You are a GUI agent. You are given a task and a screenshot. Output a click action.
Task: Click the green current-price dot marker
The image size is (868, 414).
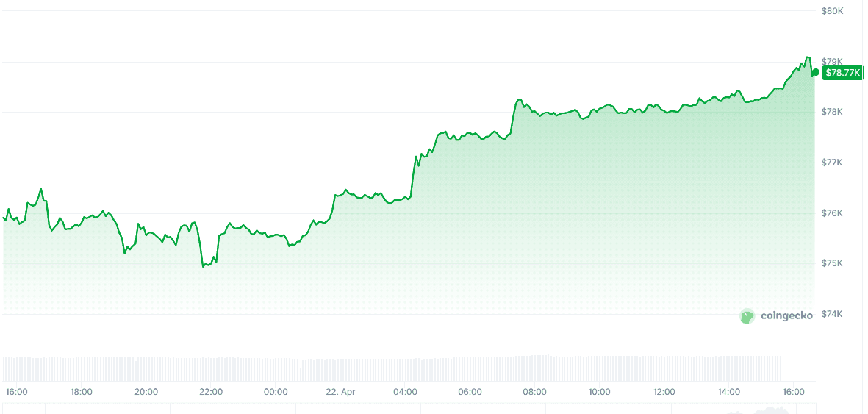coord(815,72)
